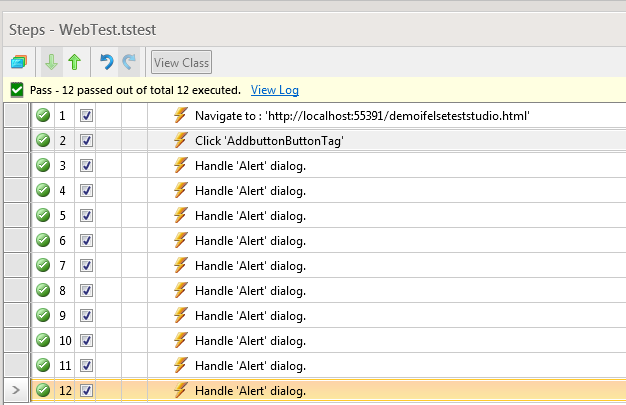
Task: Click the leftmost stacked-windows toolbar icon
Action: 18,62
